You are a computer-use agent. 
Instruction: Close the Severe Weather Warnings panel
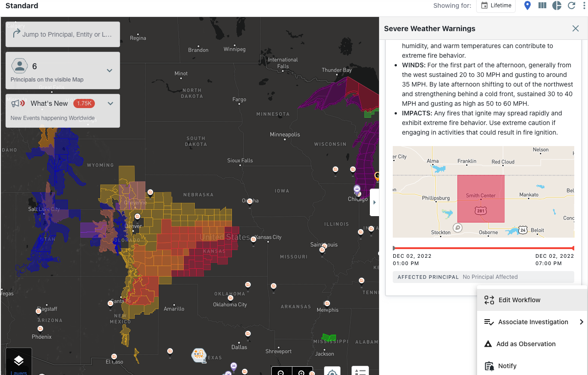tap(576, 28)
